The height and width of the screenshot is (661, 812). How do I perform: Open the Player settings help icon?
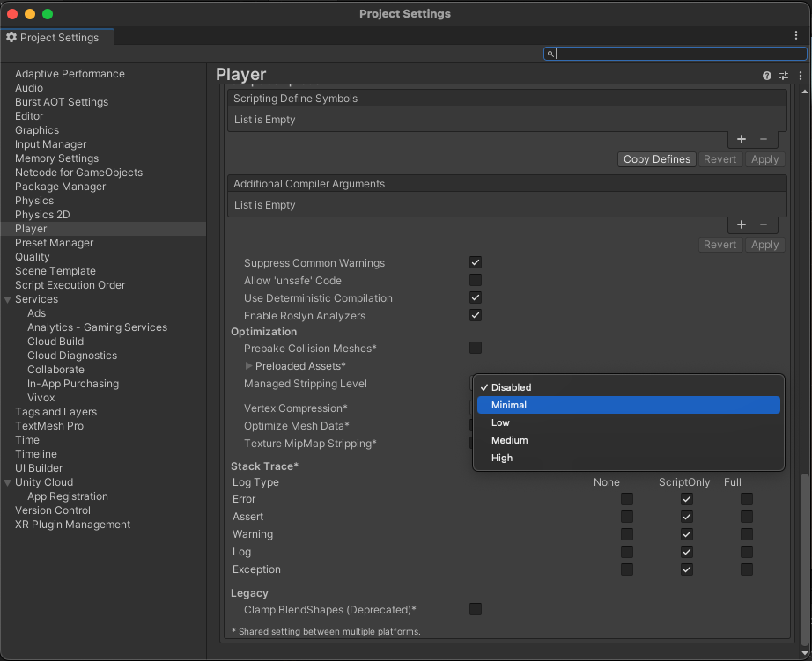(x=765, y=75)
